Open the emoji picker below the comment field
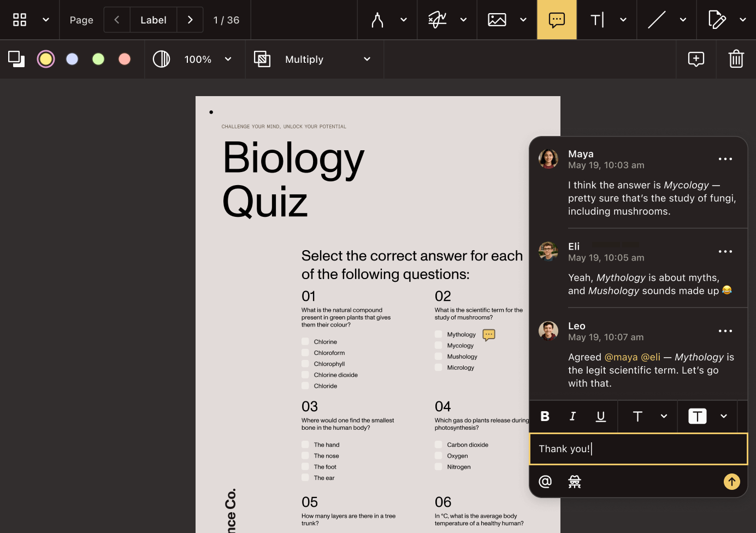756x533 pixels. [x=574, y=482]
